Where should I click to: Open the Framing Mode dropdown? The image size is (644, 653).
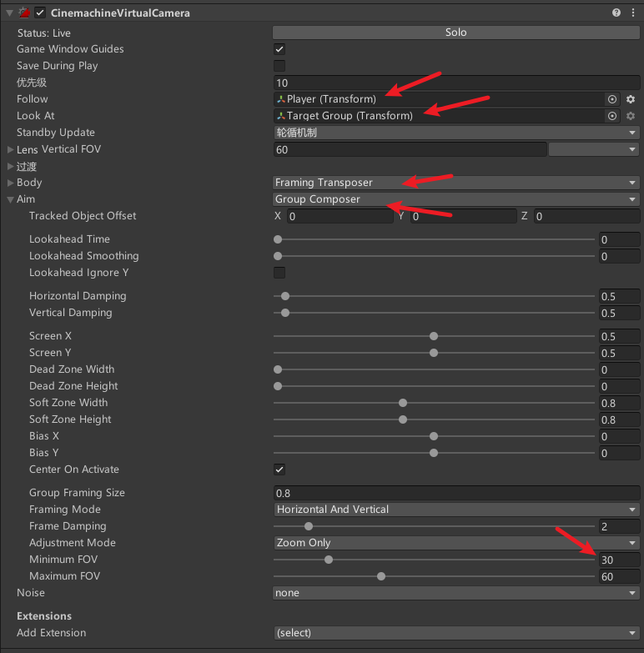tap(456, 510)
